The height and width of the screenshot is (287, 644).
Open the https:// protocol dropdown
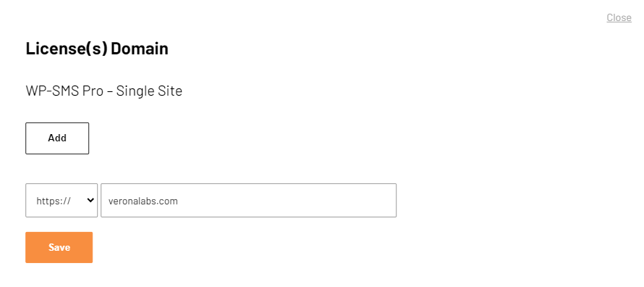[x=62, y=200]
